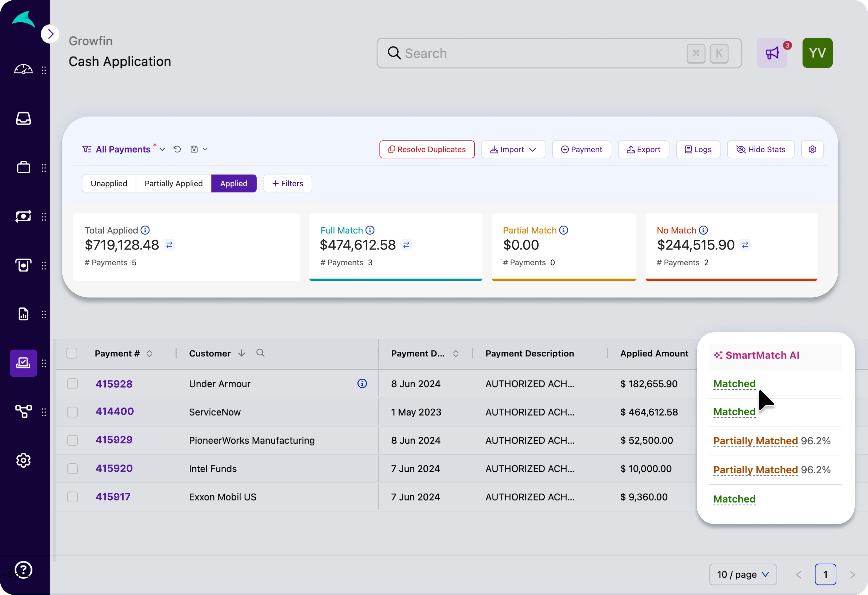Click the reset filter undo icon
This screenshot has width=868, height=595.
pyautogui.click(x=177, y=149)
